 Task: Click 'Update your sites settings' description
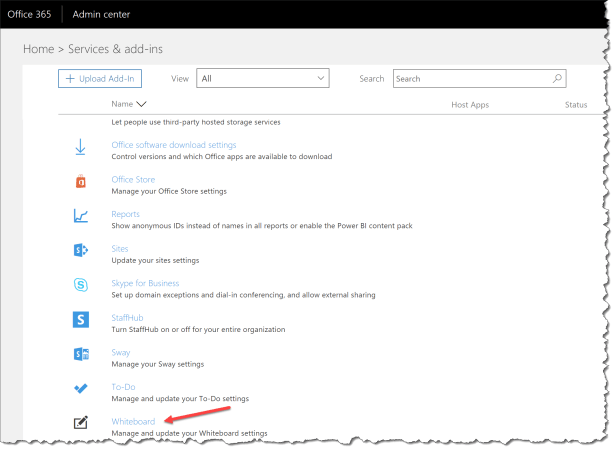(155, 260)
